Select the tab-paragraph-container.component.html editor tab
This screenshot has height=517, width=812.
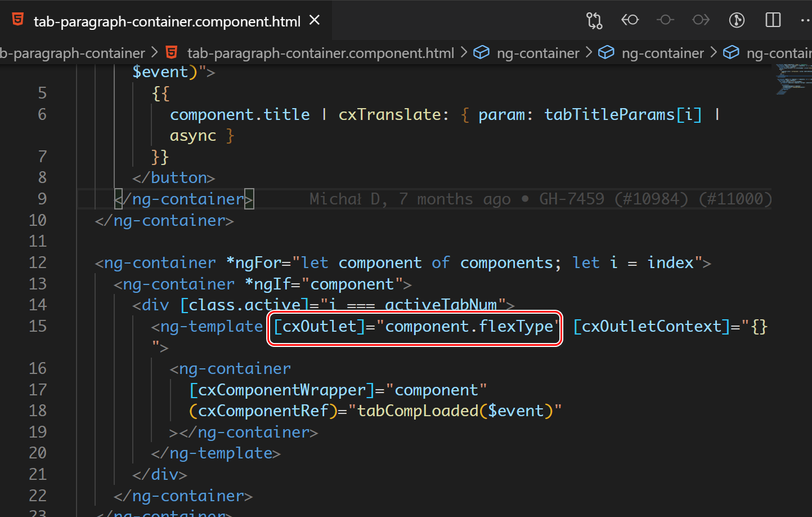[166, 20]
